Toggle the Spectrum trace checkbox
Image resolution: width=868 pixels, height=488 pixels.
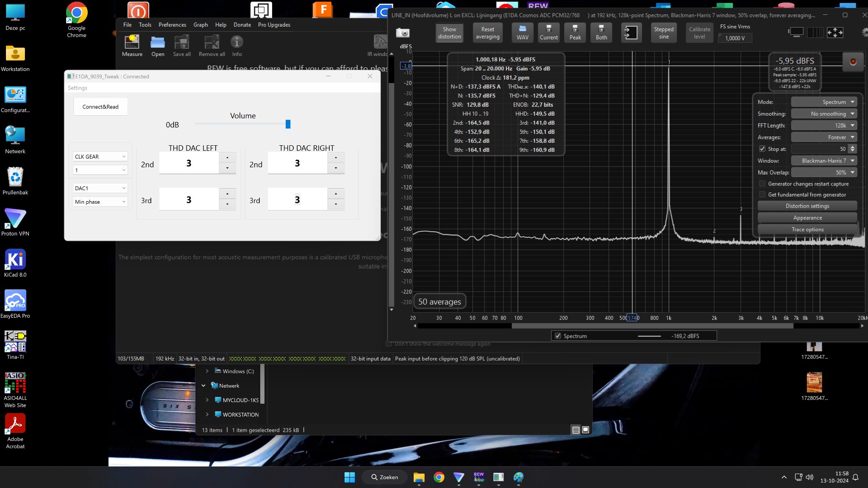(x=558, y=336)
